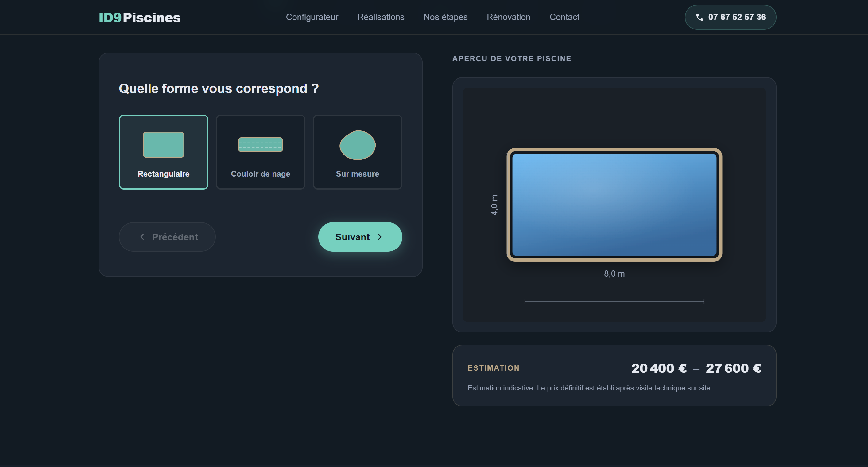The image size is (868, 467).
Task: Click the Estimation indicative disclaimer text
Action: [x=590, y=388]
